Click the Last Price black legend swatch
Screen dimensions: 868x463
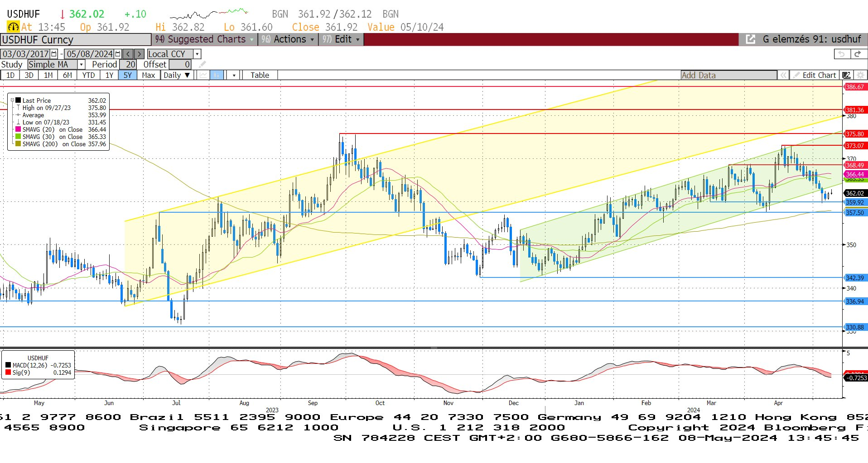[18, 100]
